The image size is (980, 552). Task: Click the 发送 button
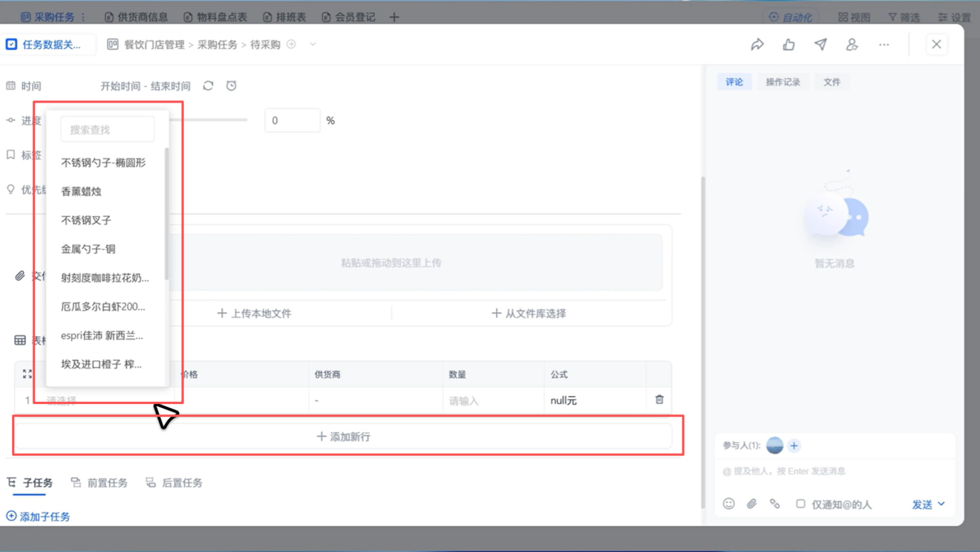[x=922, y=504]
